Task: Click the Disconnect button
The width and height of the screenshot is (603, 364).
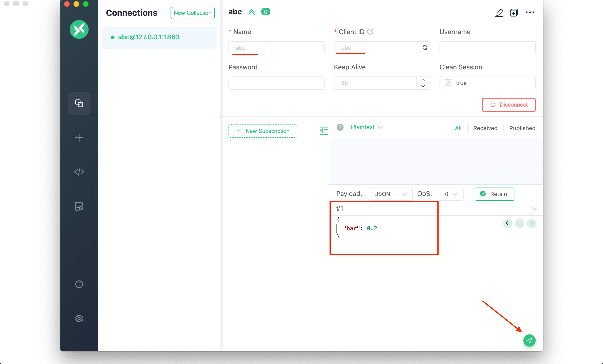Action: [x=509, y=104]
